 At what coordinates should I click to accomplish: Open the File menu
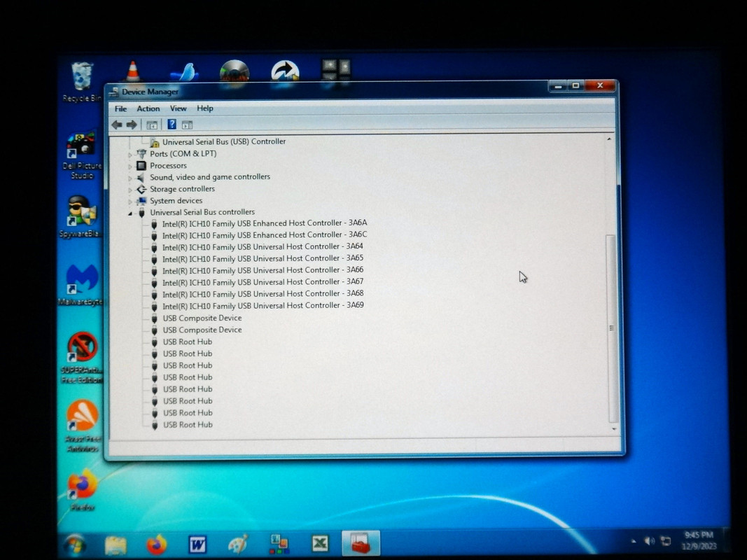tap(120, 108)
